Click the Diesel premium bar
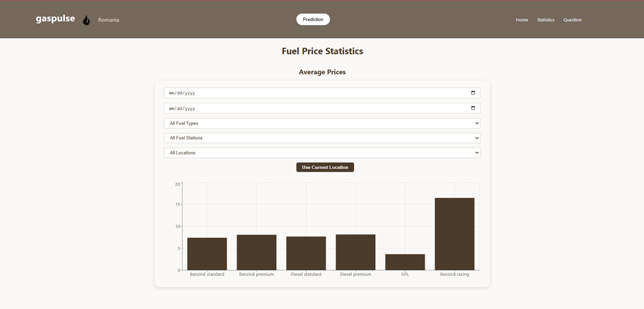This screenshot has height=309, width=644. pyautogui.click(x=355, y=253)
